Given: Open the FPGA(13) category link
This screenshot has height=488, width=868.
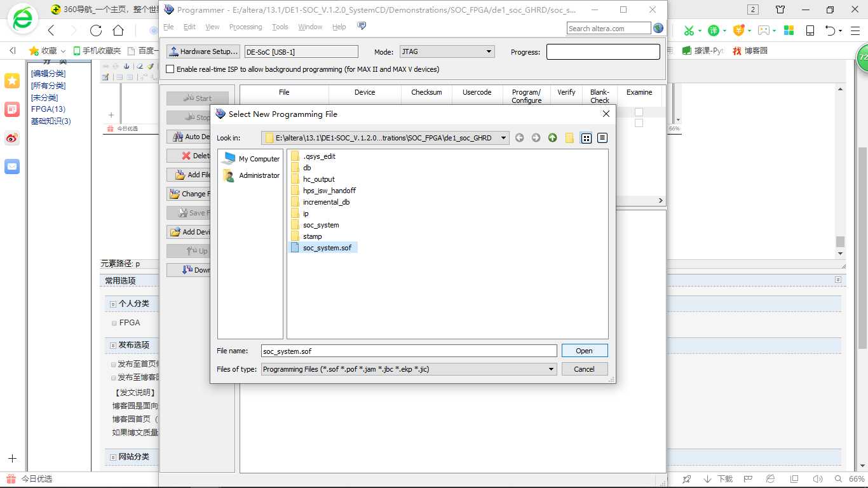Looking at the screenshot, I should tap(48, 109).
